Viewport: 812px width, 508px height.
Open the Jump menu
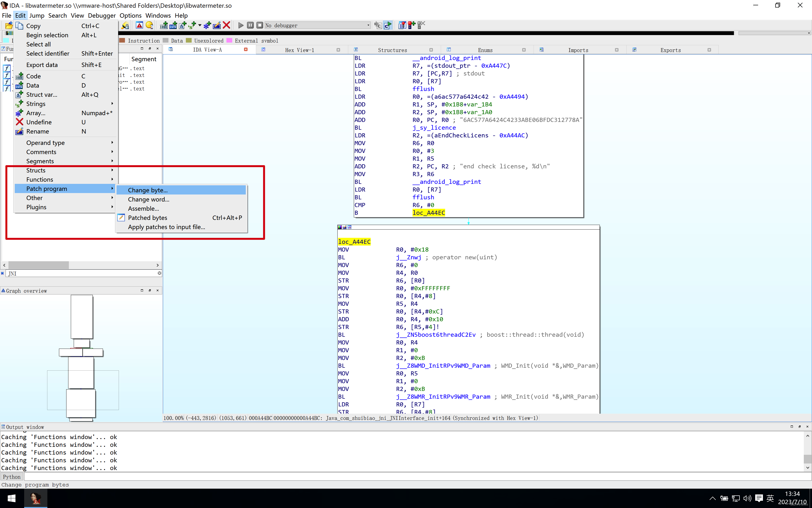click(36, 15)
